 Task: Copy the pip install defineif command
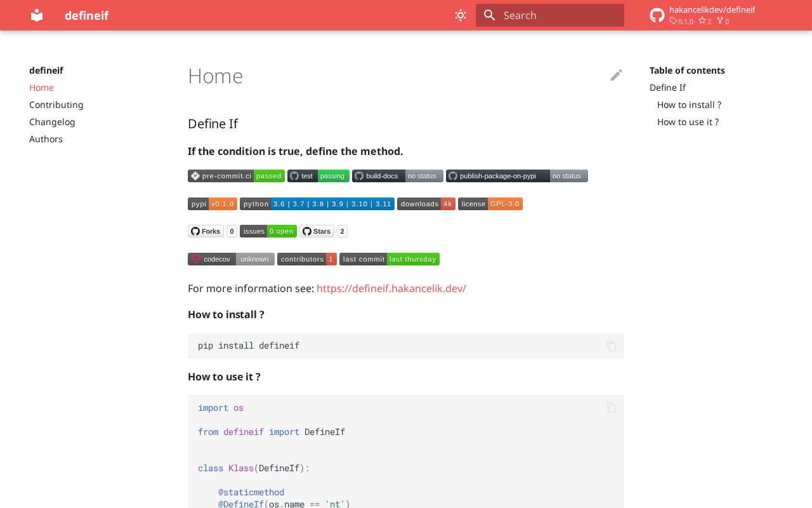[611, 346]
